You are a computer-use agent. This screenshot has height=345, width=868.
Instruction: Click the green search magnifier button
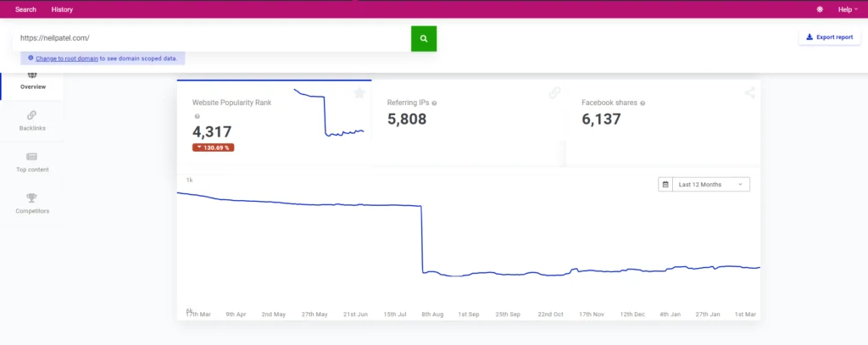tap(424, 38)
